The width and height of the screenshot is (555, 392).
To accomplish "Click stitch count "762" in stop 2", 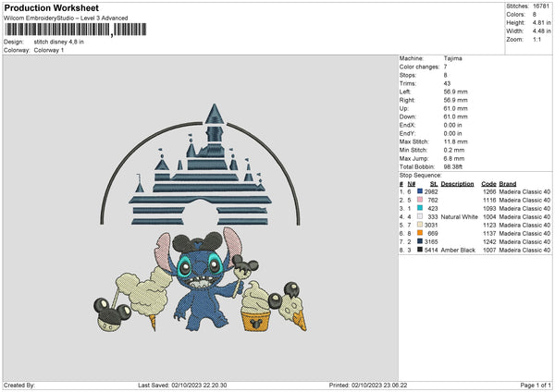I will click(433, 200).
